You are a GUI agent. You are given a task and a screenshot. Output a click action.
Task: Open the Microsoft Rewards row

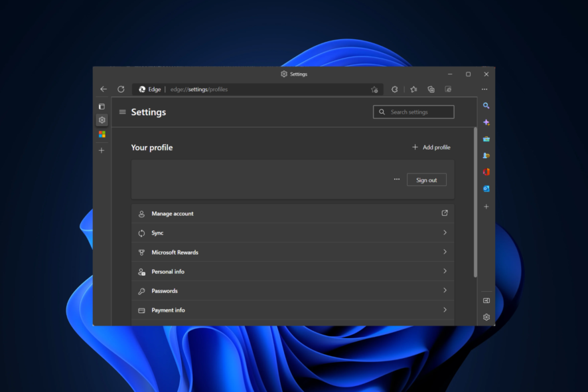pos(293,252)
